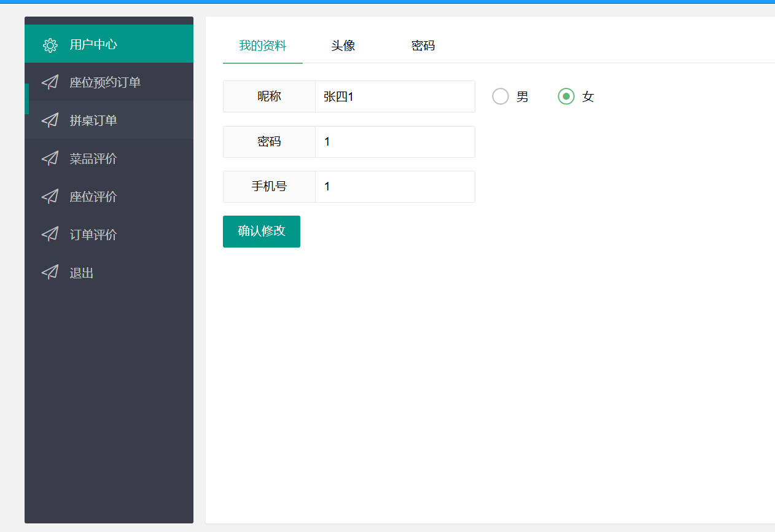Select the 男 radio button
The height and width of the screenshot is (532, 775).
(500, 96)
